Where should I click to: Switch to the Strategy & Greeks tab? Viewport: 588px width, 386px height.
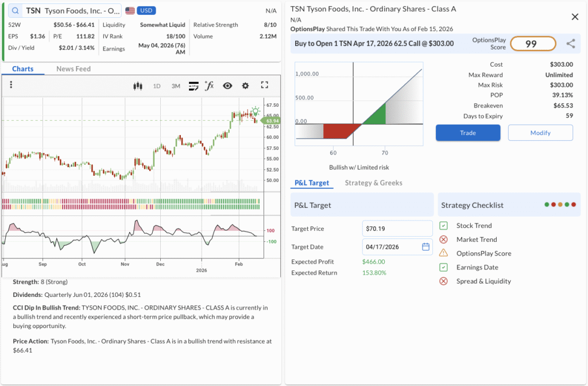[373, 183]
